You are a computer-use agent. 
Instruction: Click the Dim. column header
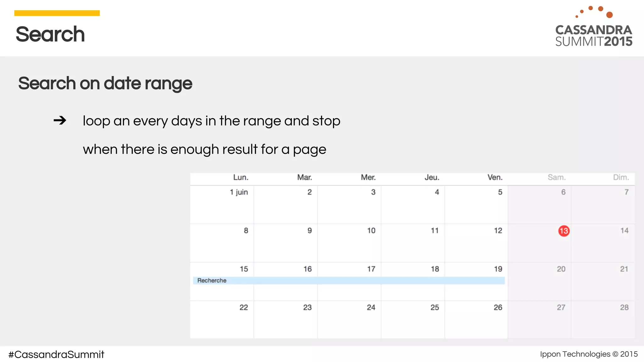pos(621,178)
